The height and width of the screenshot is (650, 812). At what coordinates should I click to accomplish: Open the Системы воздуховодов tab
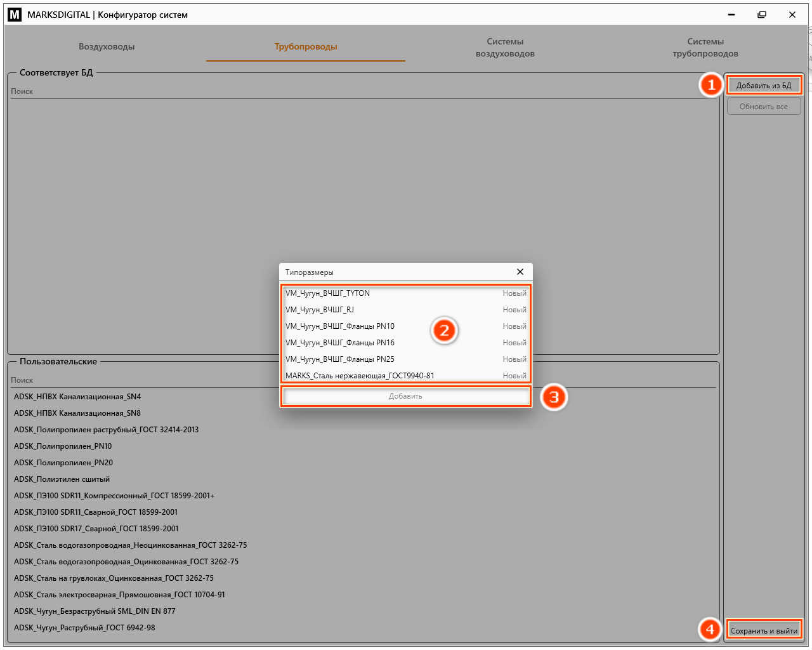pyautogui.click(x=505, y=47)
